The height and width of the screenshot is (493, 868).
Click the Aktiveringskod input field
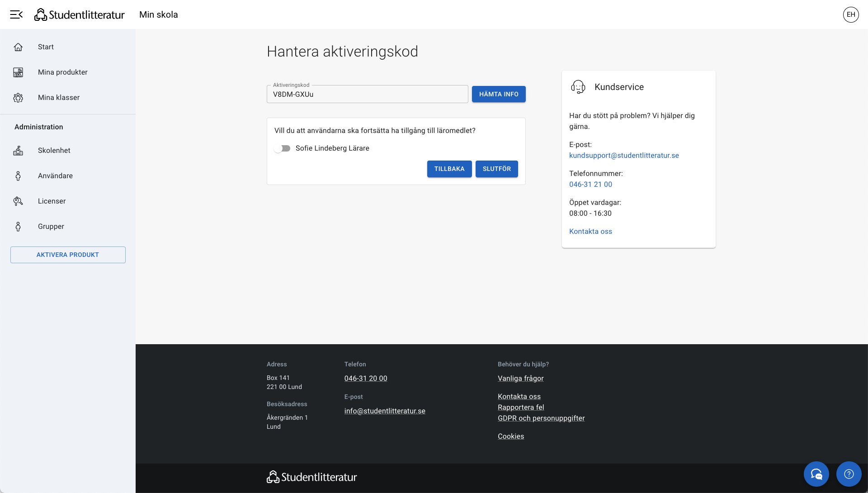(367, 95)
